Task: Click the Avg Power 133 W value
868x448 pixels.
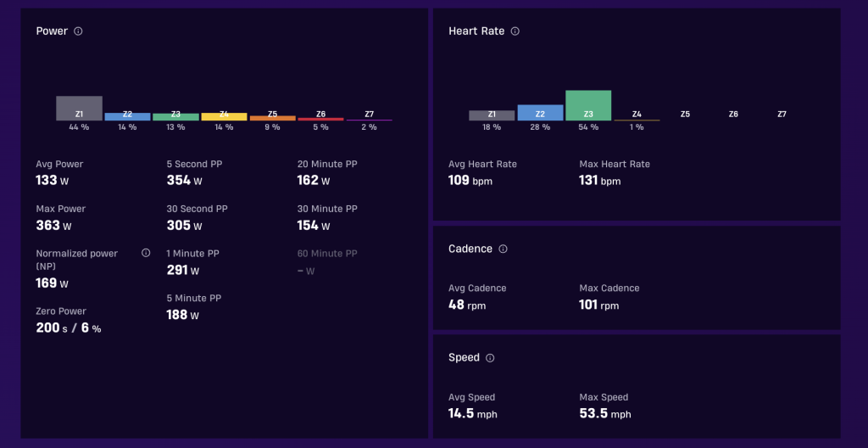Action: coord(53,180)
